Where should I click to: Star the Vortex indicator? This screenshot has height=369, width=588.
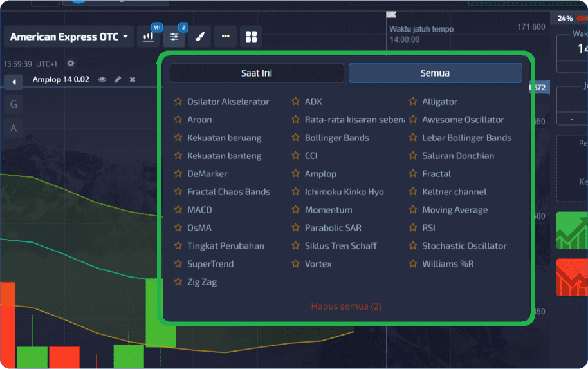[295, 263]
